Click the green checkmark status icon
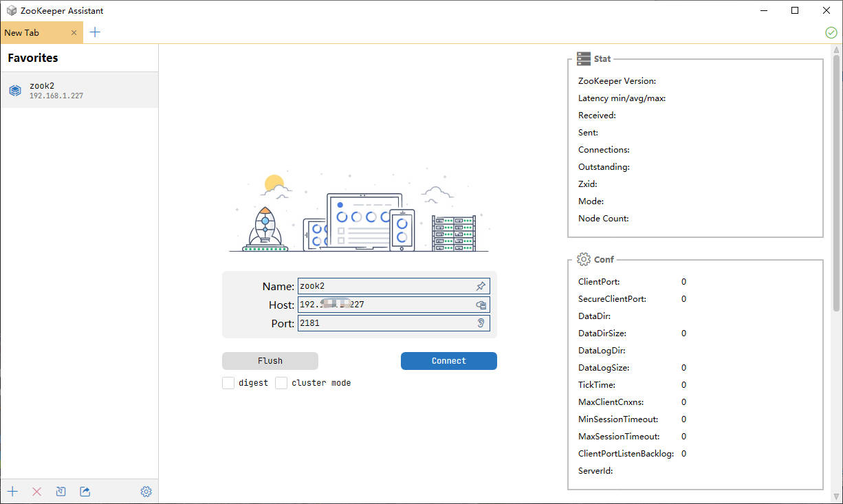This screenshot has width=843, height=504. (x=831, y=32)
